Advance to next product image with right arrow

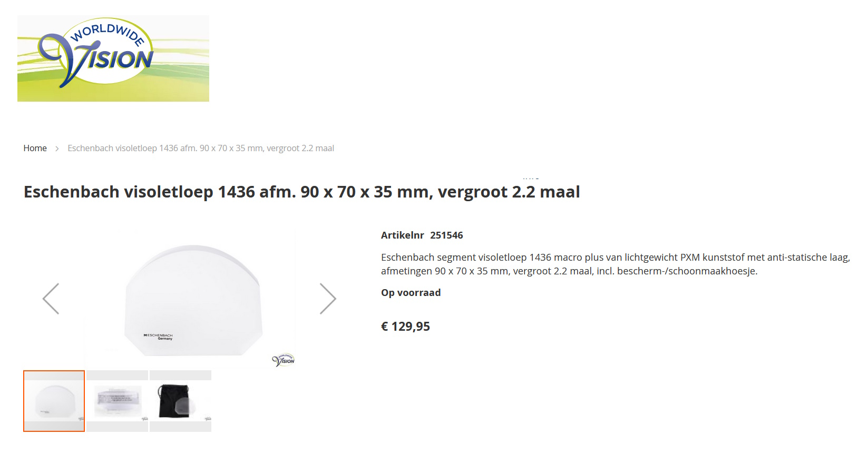pyautogui.click(x=327, y=299)
